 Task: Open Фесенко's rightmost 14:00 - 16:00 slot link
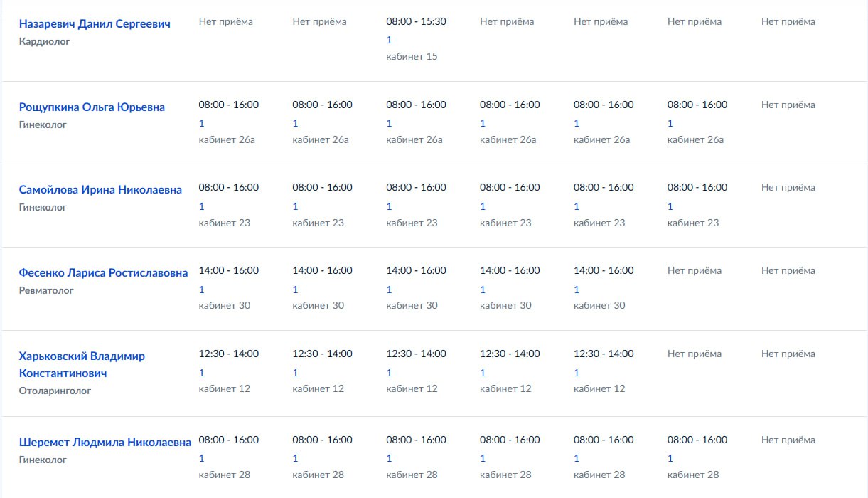tap(577, 290)
